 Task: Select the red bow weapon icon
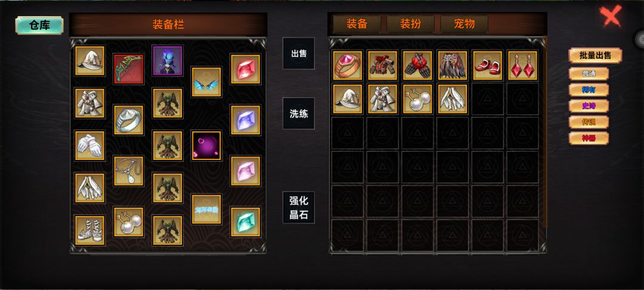[129, 69]
